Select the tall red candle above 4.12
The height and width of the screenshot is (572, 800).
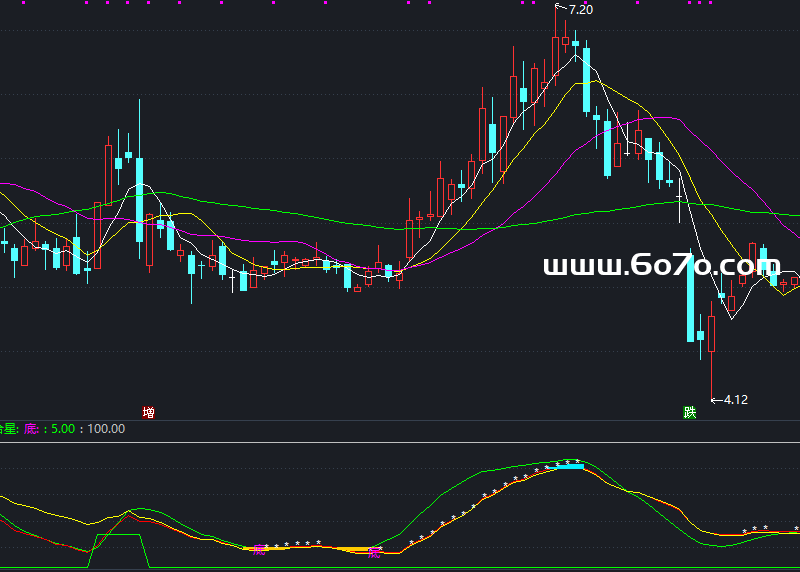711,333
